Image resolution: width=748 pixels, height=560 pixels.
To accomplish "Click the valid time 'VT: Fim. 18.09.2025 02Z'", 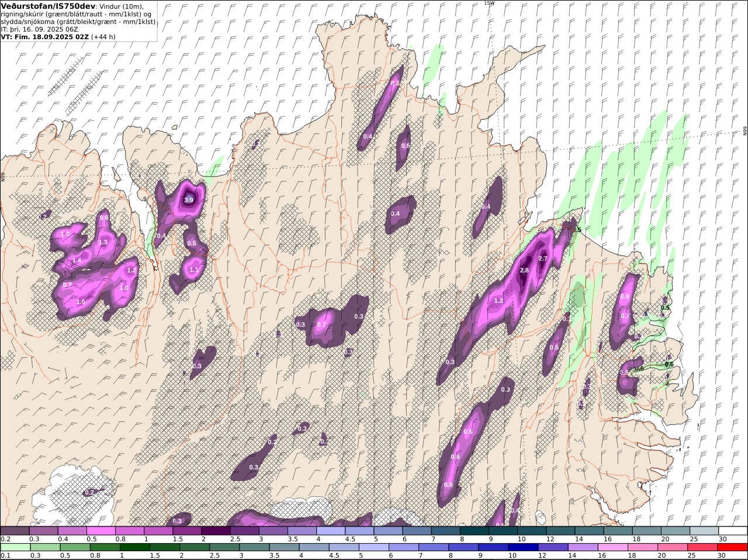I will click(x=45, y=36).
